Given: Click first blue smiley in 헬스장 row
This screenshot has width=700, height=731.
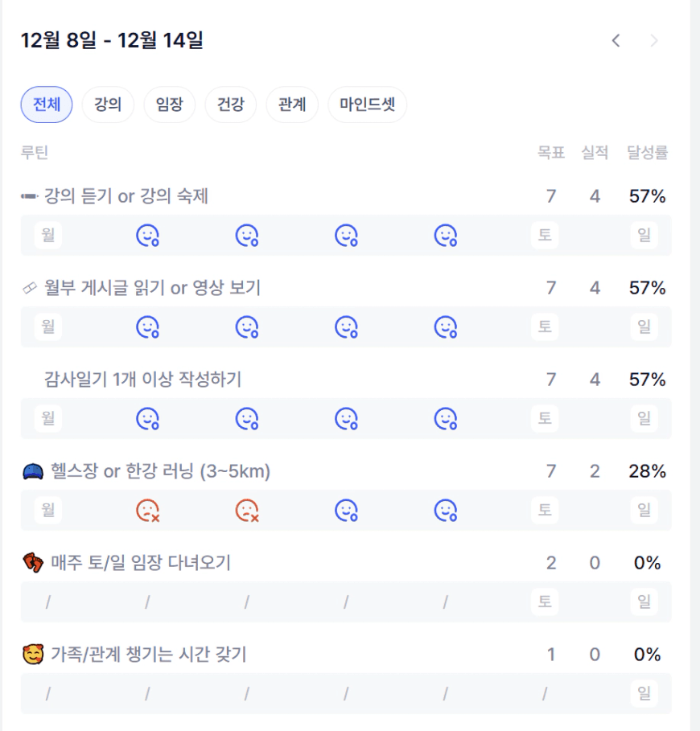Looking at the screenshot, I should tap(346, 511).
